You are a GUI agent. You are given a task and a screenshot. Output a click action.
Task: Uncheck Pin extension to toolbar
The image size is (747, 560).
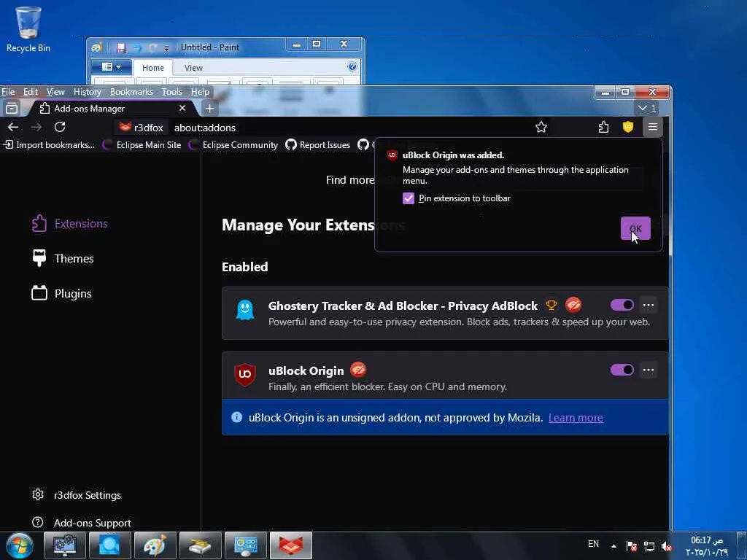(409, 198)
